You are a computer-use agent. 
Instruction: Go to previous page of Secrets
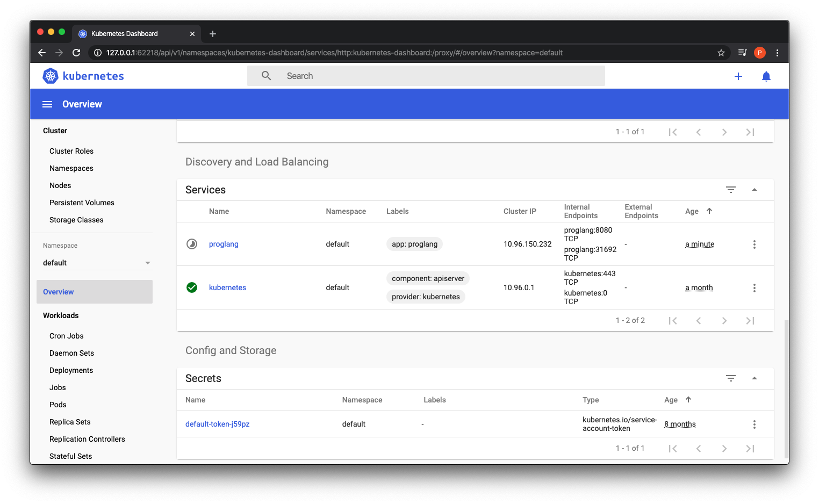pos(699,449)
